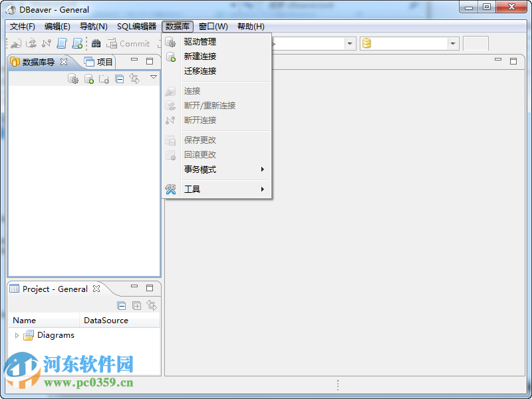Select 新建连接 in the database menu
The image size is (532, 399).
coord(201,56)
